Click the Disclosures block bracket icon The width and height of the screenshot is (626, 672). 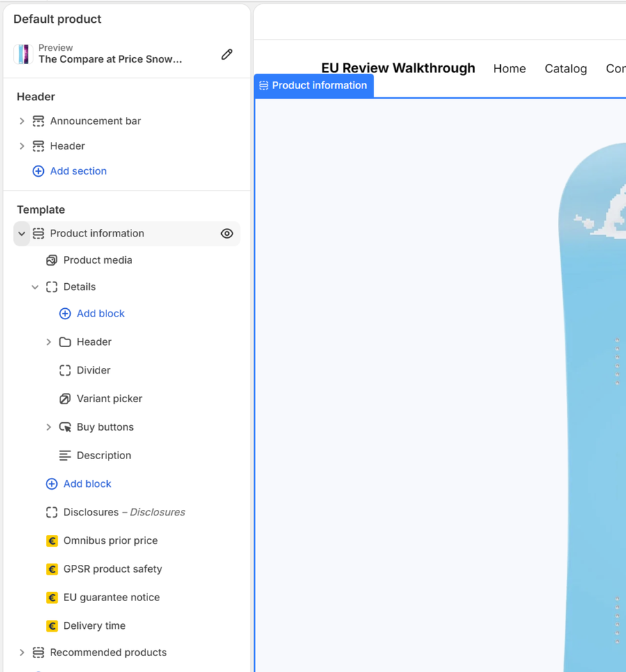[51, 512]
